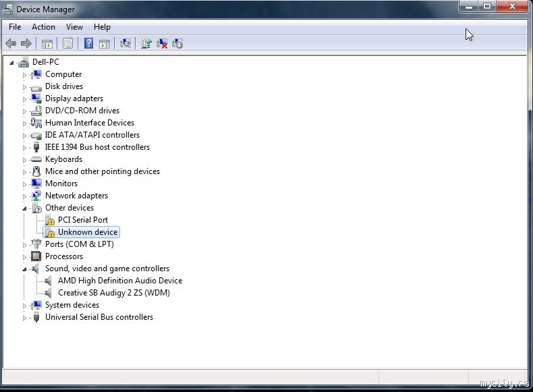This screenshot has height=392, width=533.
Task: Click the IDE ATA/ATAPI controllers icon
Action: (36, 136)
